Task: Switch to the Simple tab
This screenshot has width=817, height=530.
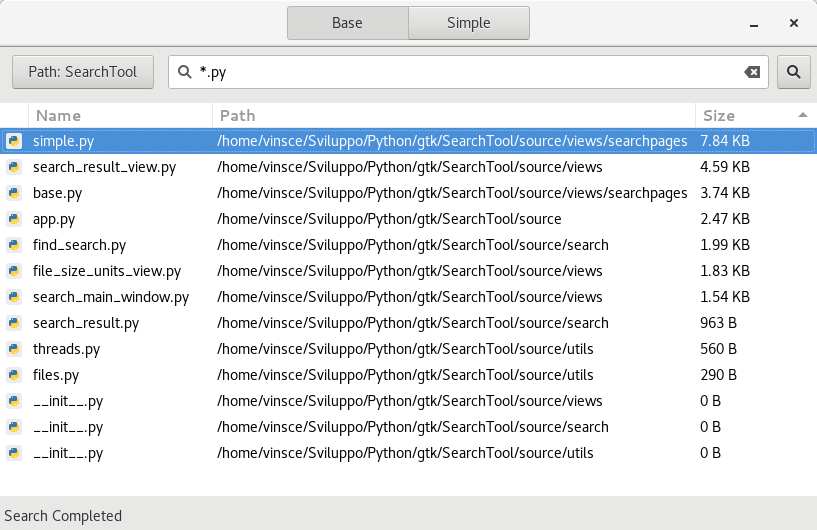Action: pyautogui.click(x=469, y=23)
